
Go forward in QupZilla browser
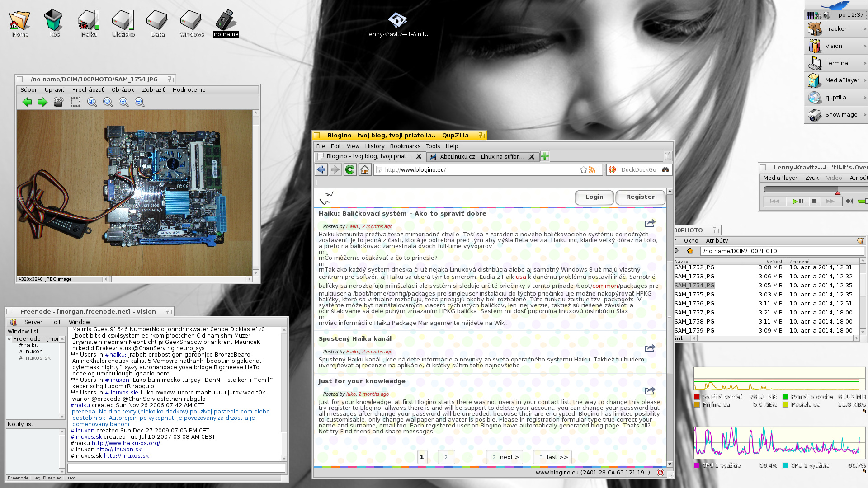(335, 169)
